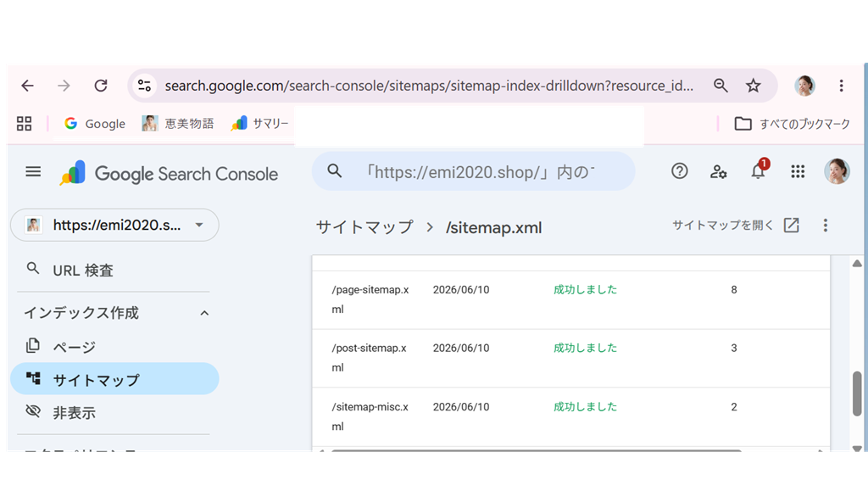Click 成功しました status of post-sitemap

point(585,348)
